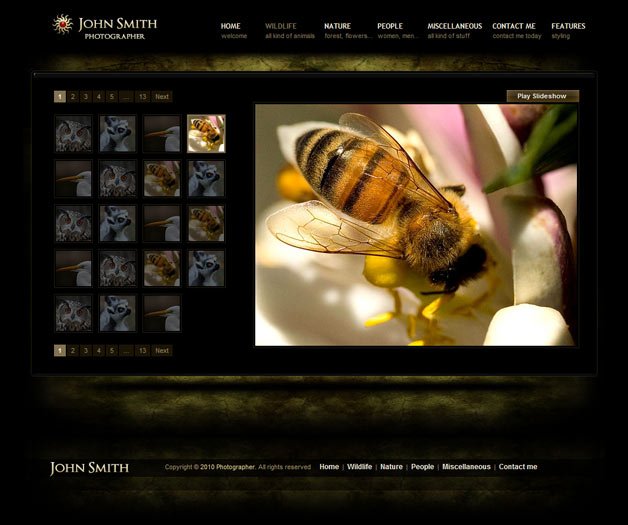Select the highlighted bee thumbnail in first row
Image resolution: width=628 pixels, height=525 pixels.
pyautogui.click(x=206, y=134)
